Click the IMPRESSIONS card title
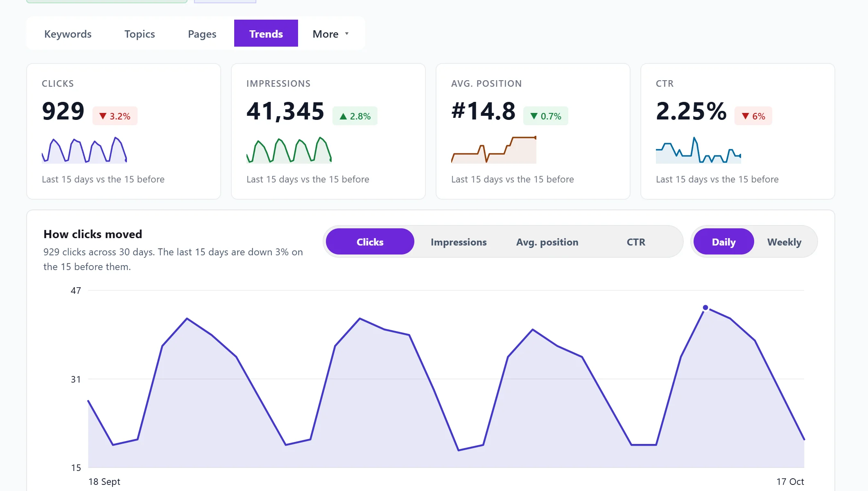Image resolution: width=868 pixels, height=491 pixels. [x=278, y=83]
